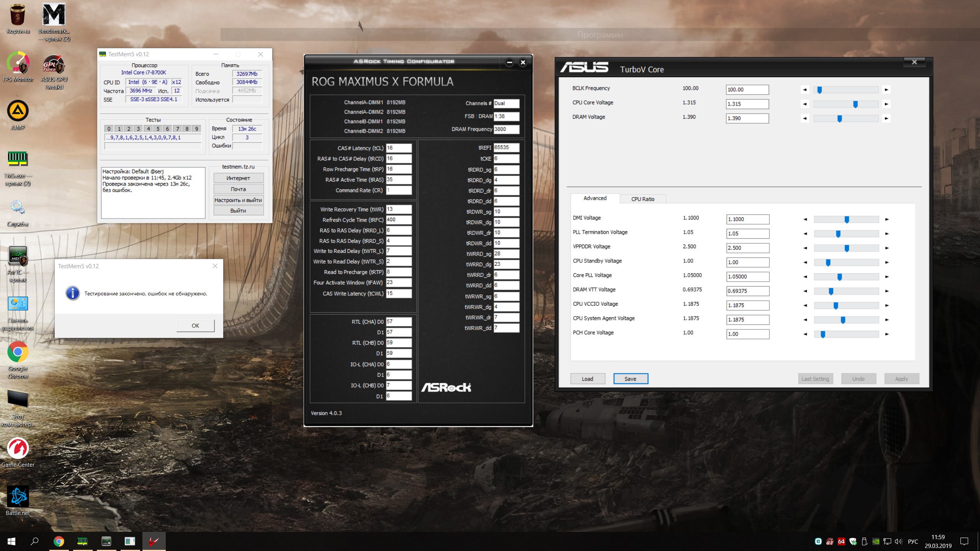Screen dimensions: 980x551
Task: Open the Battle.net desktop icon
Action: (x=18, y=497)
